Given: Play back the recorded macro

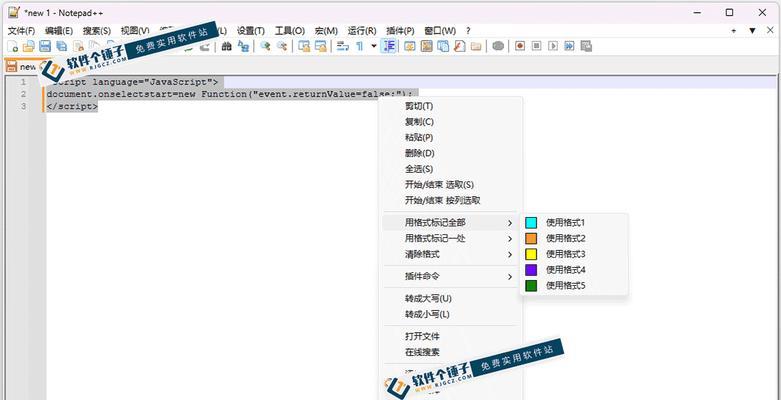Looking at the screenshot, I should pos(553,46).
